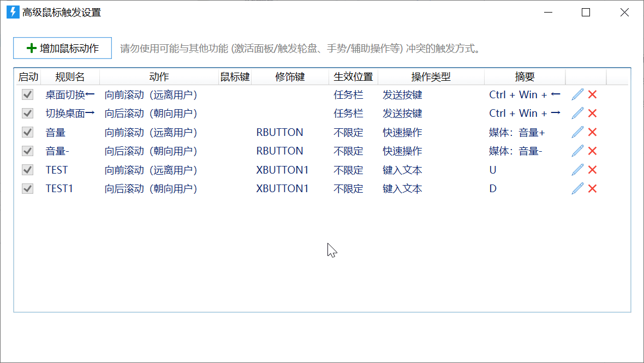The image size is (644, 363).
Task: Minimize the 高级鼠标触发设置 window
Action: pos(548,13)
